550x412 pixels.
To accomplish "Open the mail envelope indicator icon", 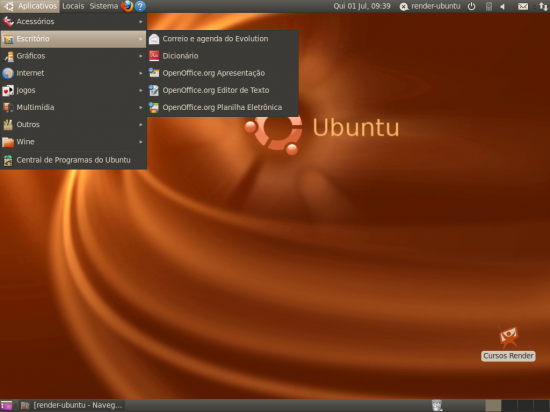I will click(x=523, y=6).
